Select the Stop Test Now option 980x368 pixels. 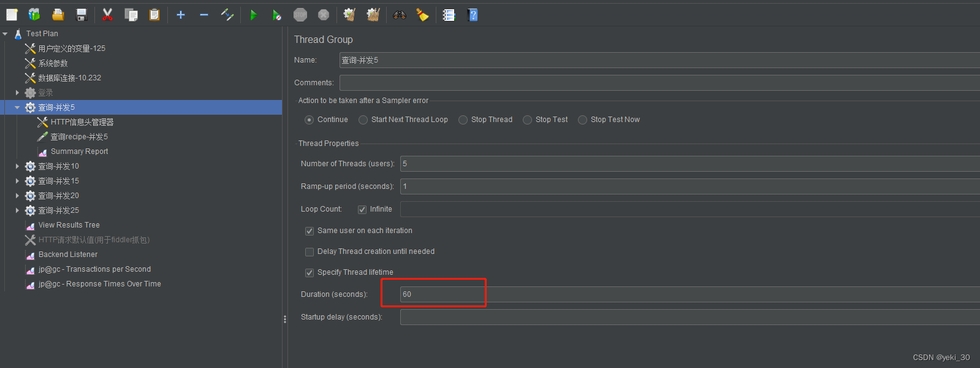(x=583, y=120)
